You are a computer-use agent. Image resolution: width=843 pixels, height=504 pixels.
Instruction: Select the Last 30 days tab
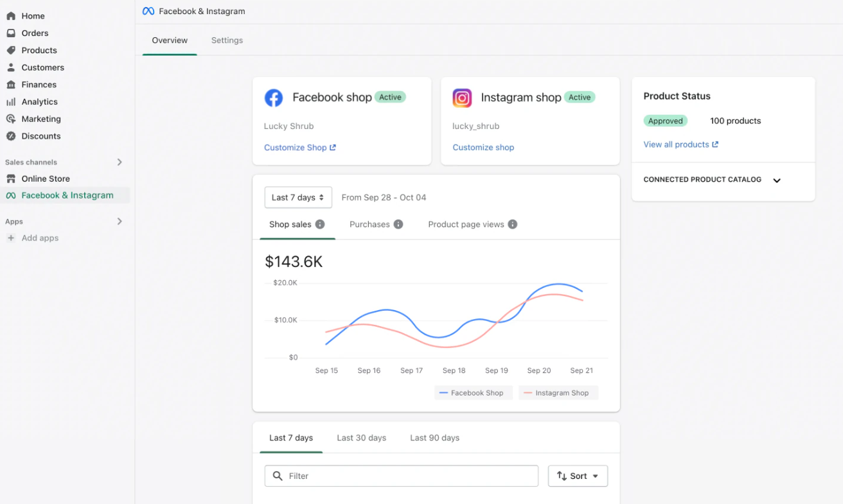pos(361,438)
